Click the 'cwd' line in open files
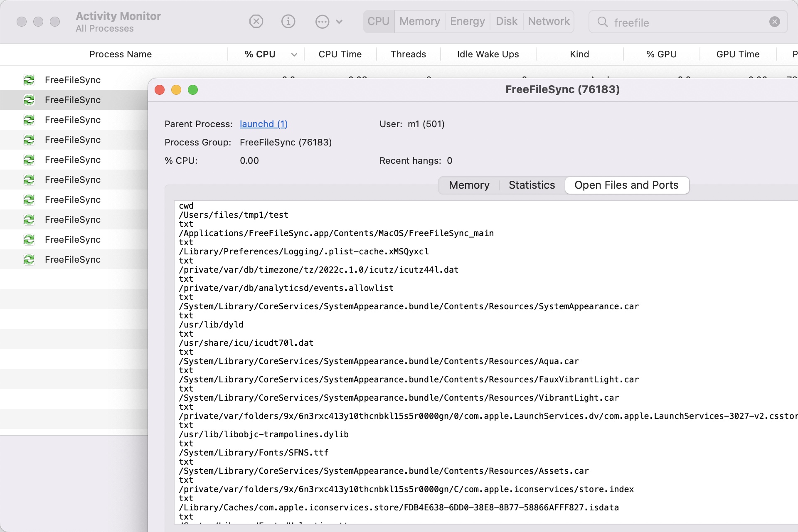 click(186, 206)
